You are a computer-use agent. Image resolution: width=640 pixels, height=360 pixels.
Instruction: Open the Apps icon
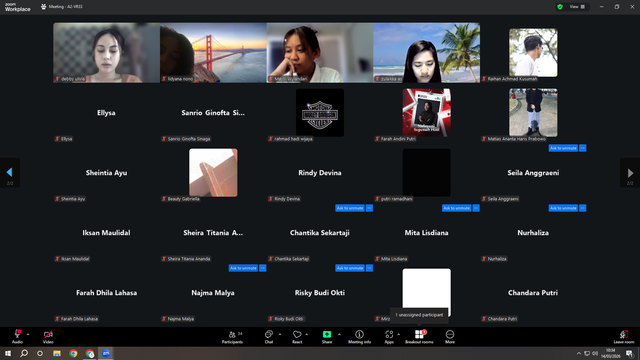coord(389,334)
